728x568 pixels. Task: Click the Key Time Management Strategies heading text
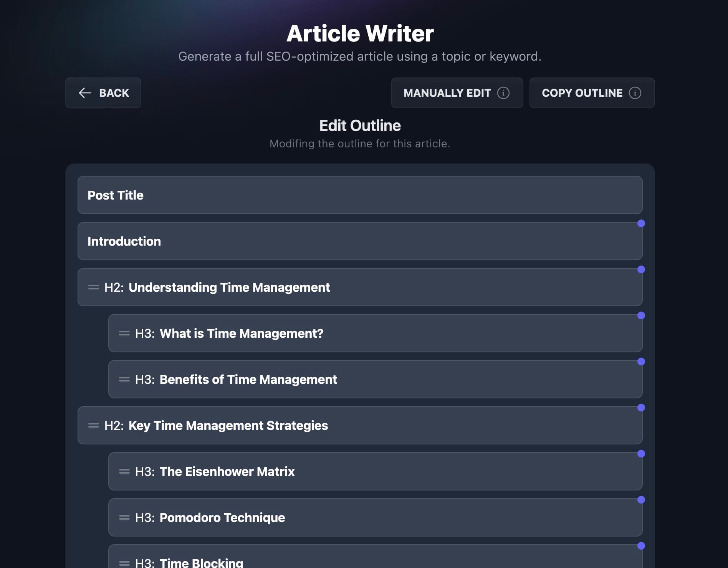tap(228, 425)
